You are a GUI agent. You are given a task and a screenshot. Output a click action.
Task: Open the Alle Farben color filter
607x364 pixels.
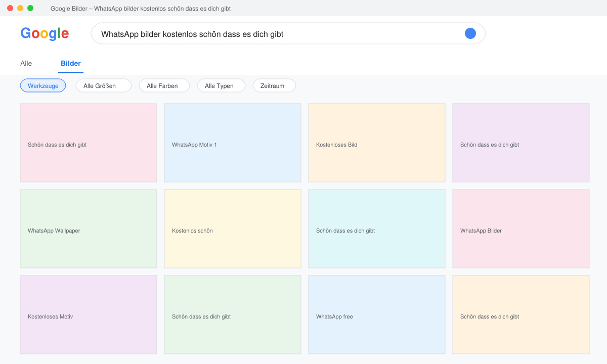pos(164,86)
